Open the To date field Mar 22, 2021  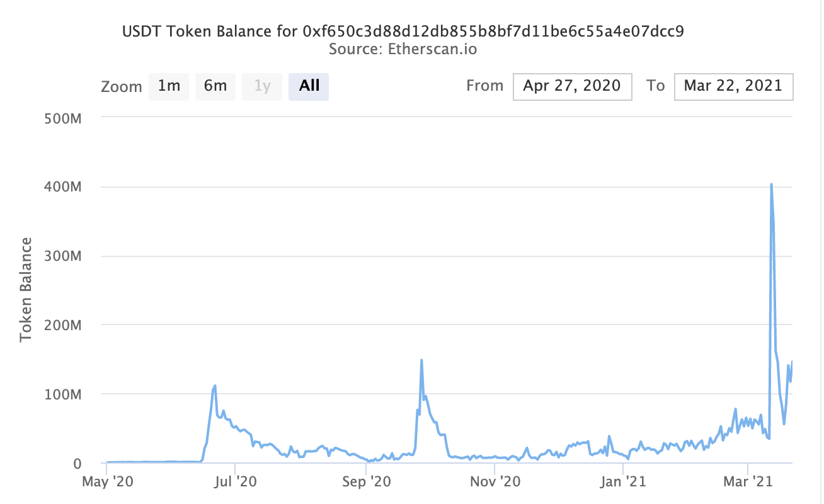(x=733, y=86)
